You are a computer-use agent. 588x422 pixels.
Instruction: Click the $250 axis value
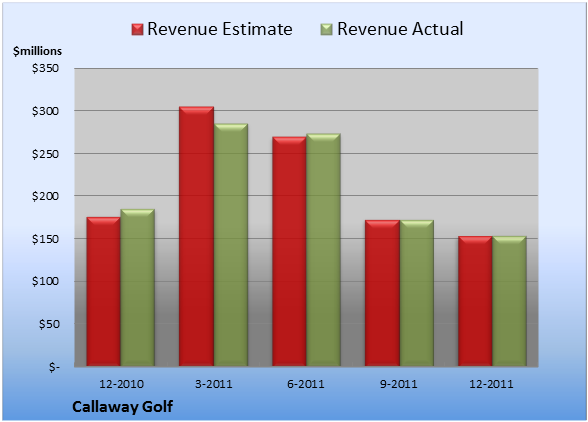click(45, 154)
